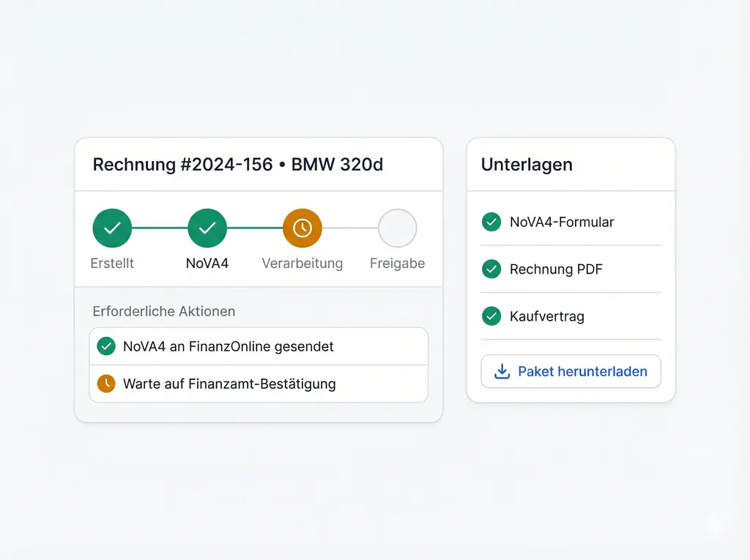Select the Kaufvertrag list row
This screenshot has width=750, height=560.
570,316
